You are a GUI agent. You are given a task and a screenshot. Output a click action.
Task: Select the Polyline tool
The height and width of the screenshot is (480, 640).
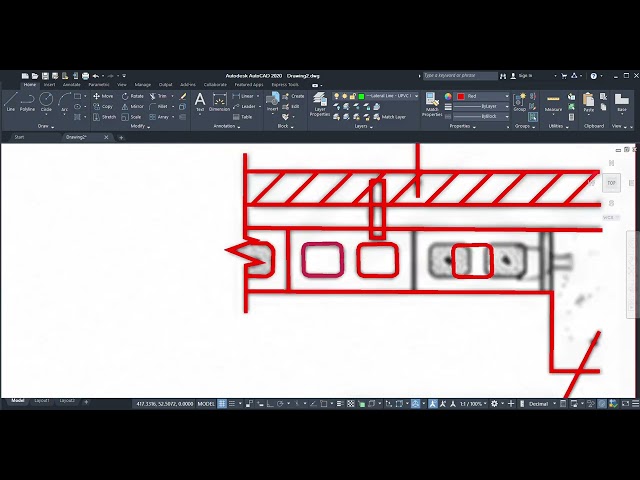[x=27, y=102]
